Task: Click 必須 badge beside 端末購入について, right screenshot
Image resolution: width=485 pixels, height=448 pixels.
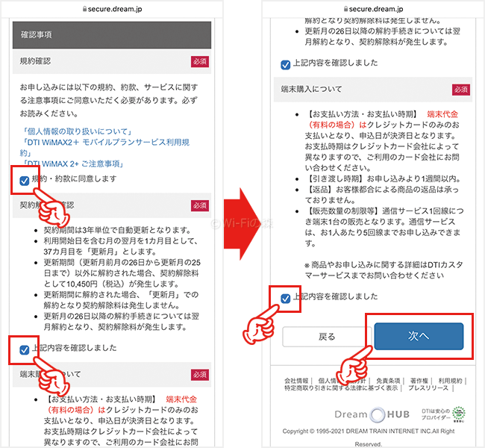Action: 461,90
